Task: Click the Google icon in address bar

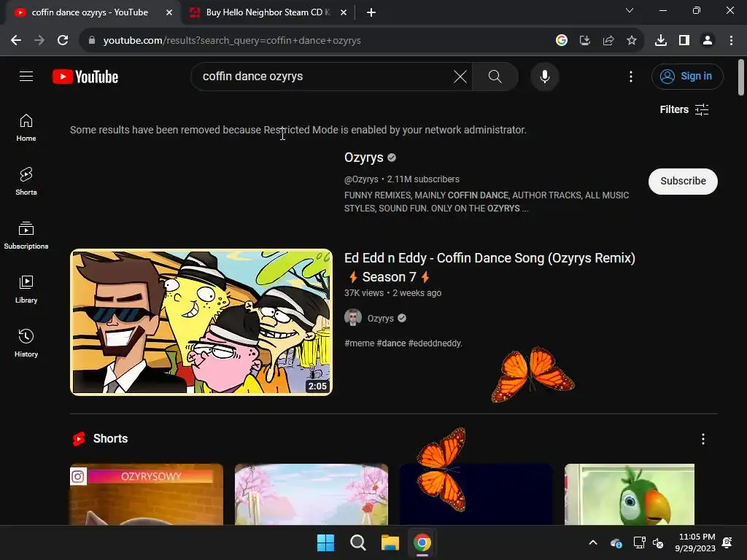Action: [x=562, y=41]
